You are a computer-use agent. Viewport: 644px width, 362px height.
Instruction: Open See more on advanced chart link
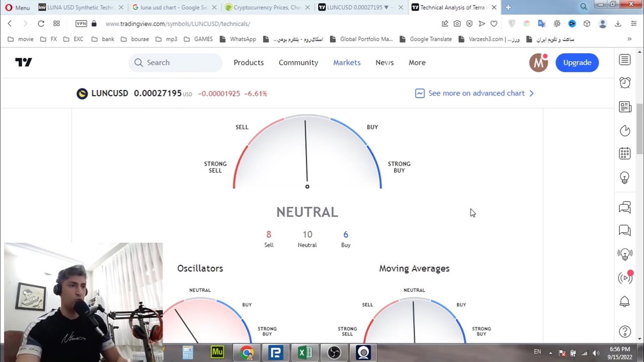(x=475, y=93)
